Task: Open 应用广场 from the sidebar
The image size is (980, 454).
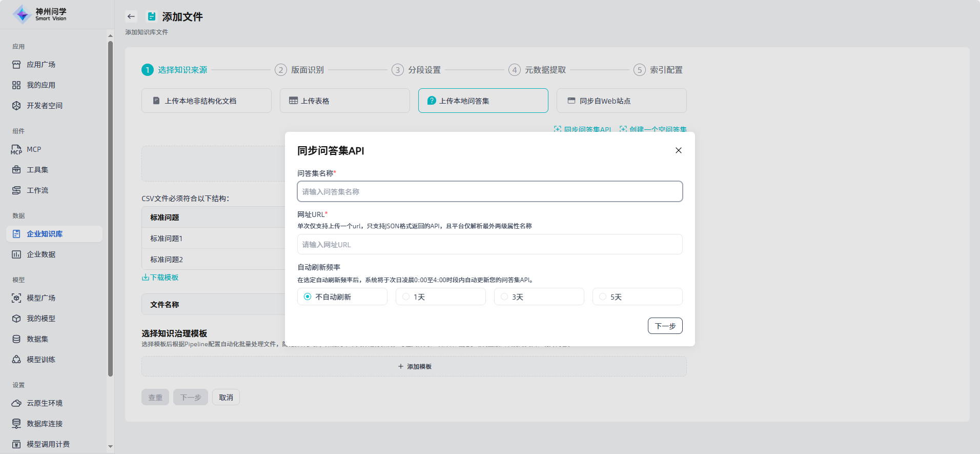Action: pyautogui.click(x=41, y=65)
